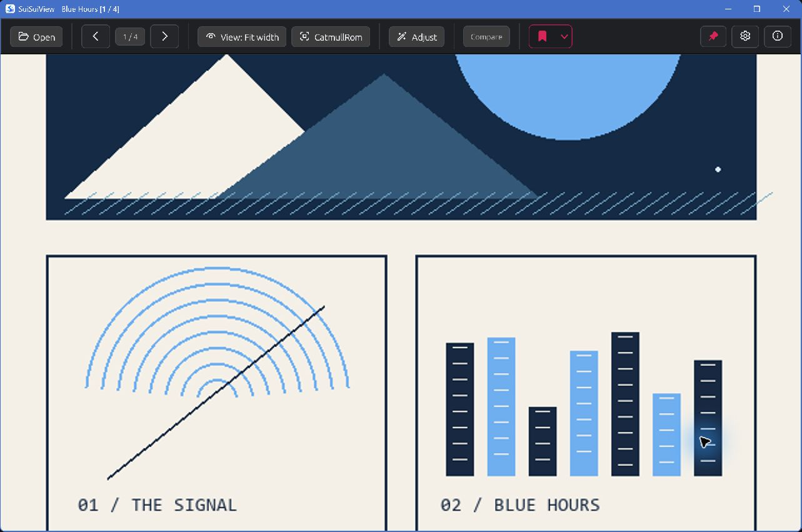Screen dimensions: 802x532
Task: Open an image file with Open button
Action: 36,37
